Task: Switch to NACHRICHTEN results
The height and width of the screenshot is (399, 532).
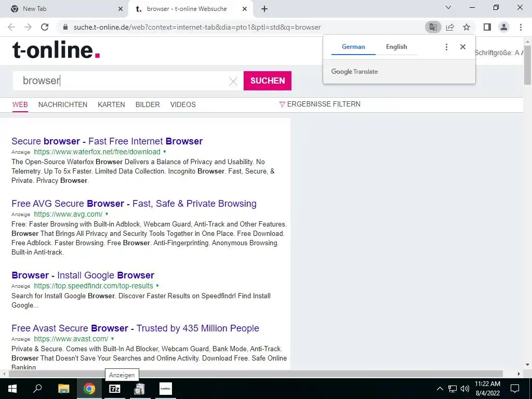Action: pyautogui.click(x=63, y=104)
